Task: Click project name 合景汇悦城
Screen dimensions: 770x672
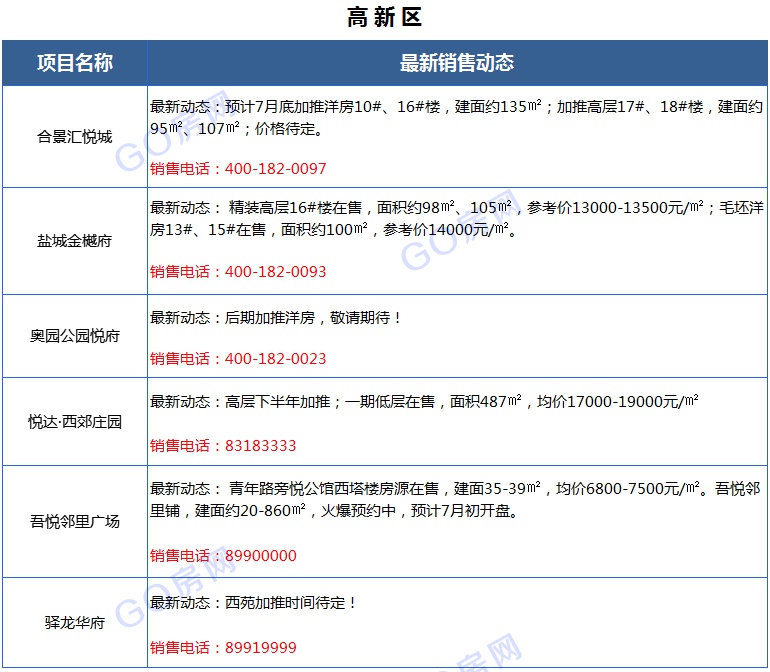Action: [75, 137]
